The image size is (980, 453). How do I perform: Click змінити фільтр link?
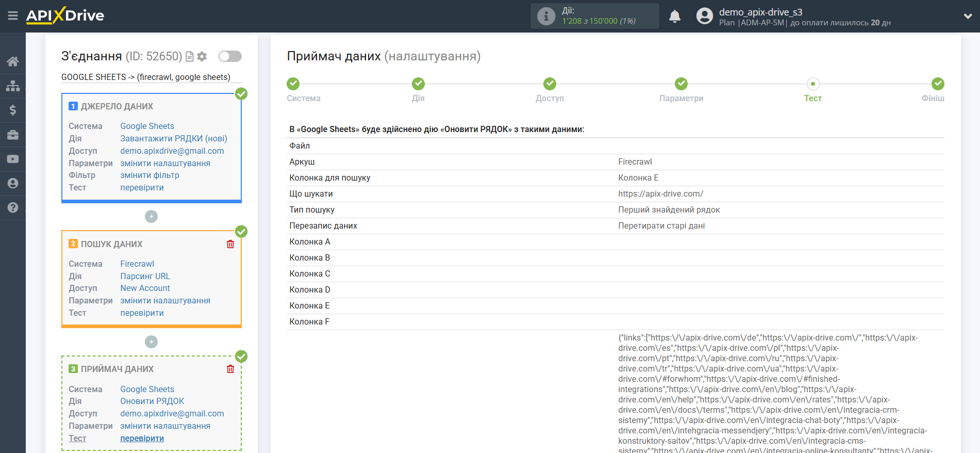click(x=150, y=175)
